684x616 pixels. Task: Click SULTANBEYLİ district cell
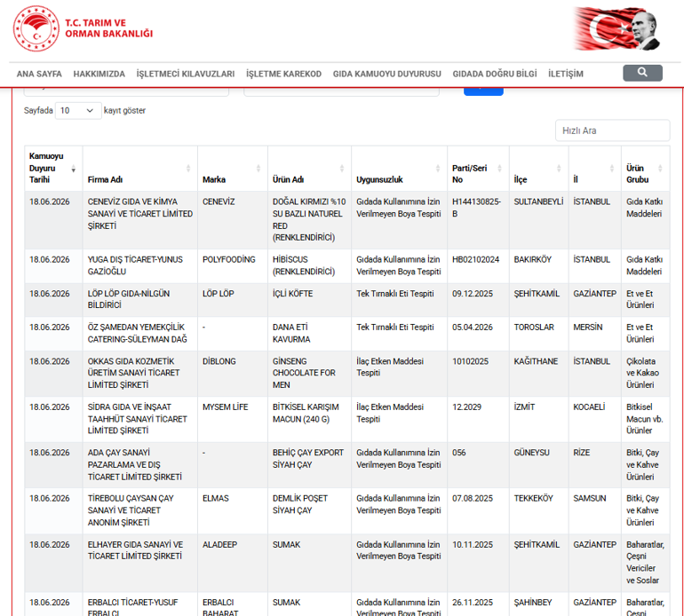click(x=538, y=220)
